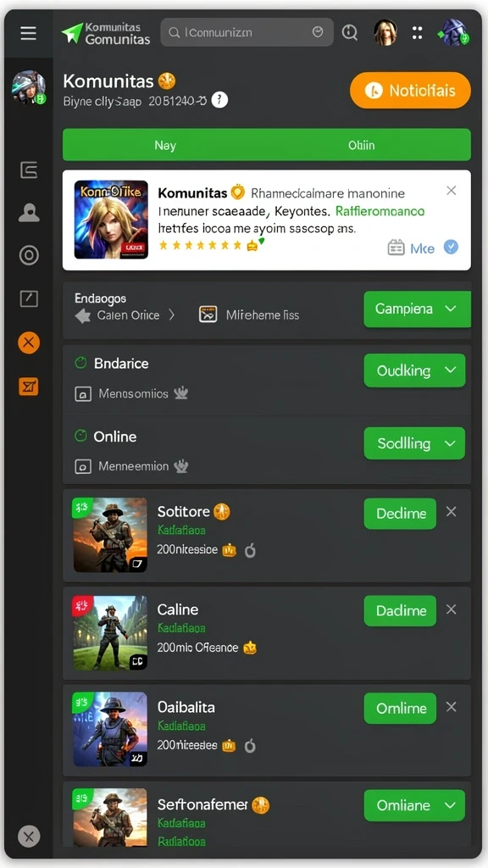
Task: Click the sidebar circular target icon
Action: tap(29, 255)
